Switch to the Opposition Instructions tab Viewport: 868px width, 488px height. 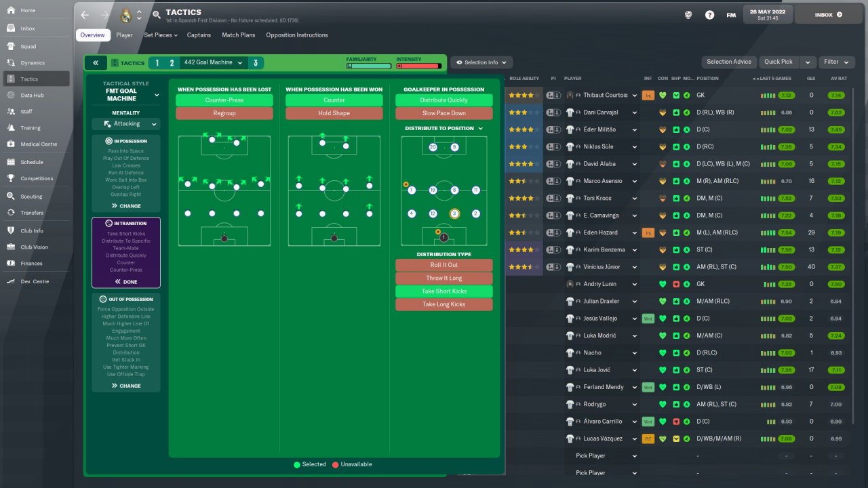[297, 35]
